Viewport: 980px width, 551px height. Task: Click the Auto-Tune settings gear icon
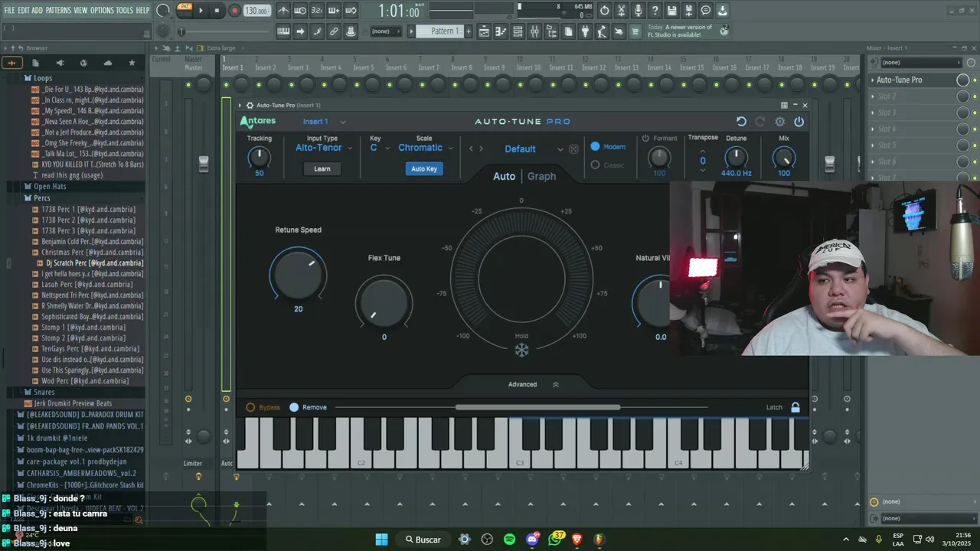point(779,122)
